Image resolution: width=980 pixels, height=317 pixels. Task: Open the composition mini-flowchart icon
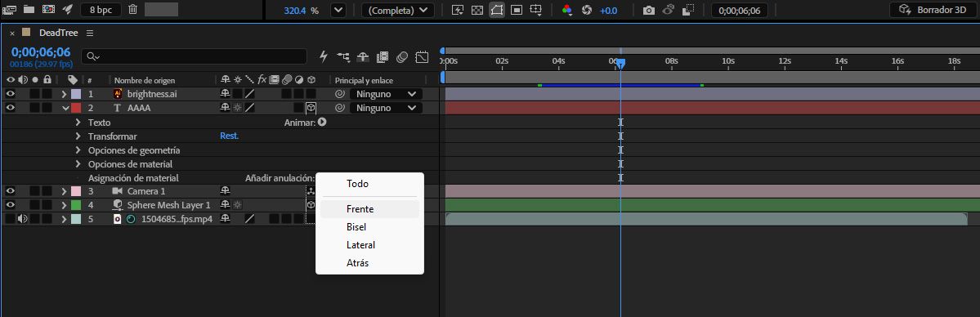[343, 57]
